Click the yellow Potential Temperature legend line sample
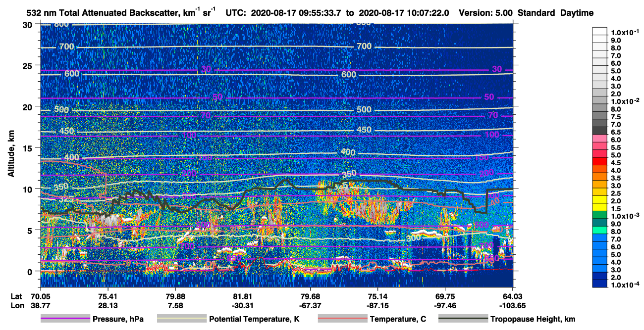 181,319
